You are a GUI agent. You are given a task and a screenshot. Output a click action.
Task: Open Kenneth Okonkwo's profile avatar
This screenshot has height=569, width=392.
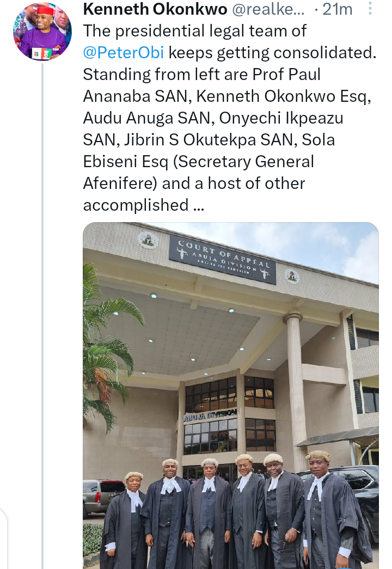(42, 31)
